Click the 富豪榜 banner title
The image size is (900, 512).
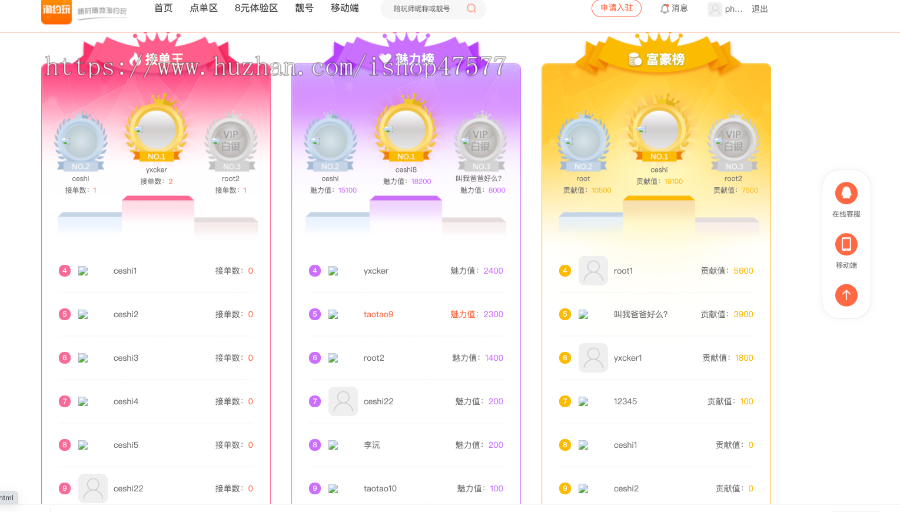pos(665,59)
